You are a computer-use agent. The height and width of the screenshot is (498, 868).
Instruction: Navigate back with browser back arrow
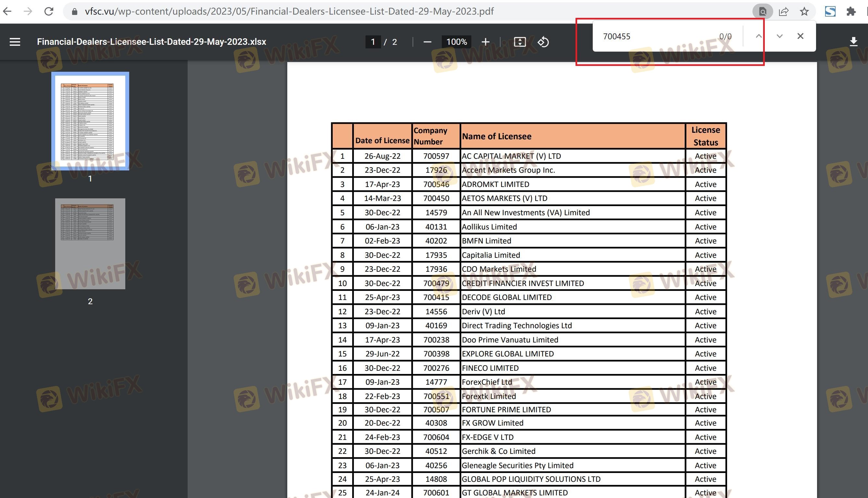tap(7, 11)
